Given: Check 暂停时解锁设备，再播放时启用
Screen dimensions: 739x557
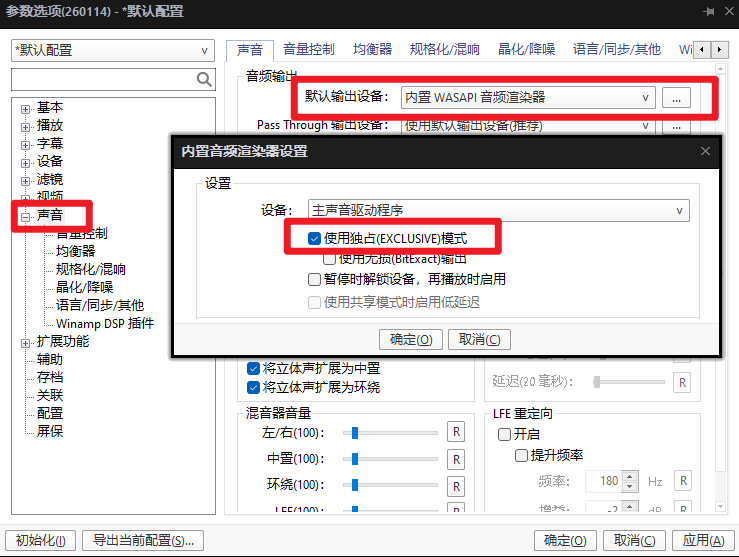Looking at the screenshot, I should [x=314, y=279].
